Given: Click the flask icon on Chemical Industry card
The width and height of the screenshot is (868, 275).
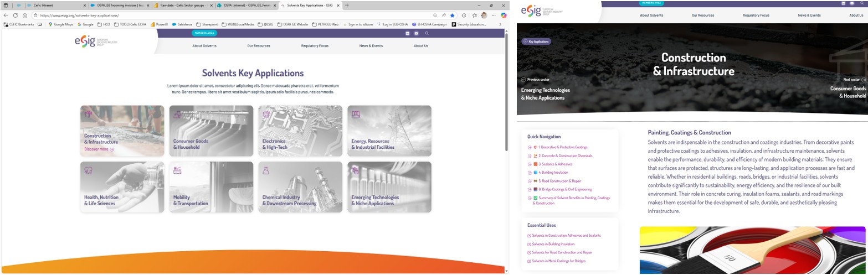Looking at the screenshot, I should coord(266,170).
